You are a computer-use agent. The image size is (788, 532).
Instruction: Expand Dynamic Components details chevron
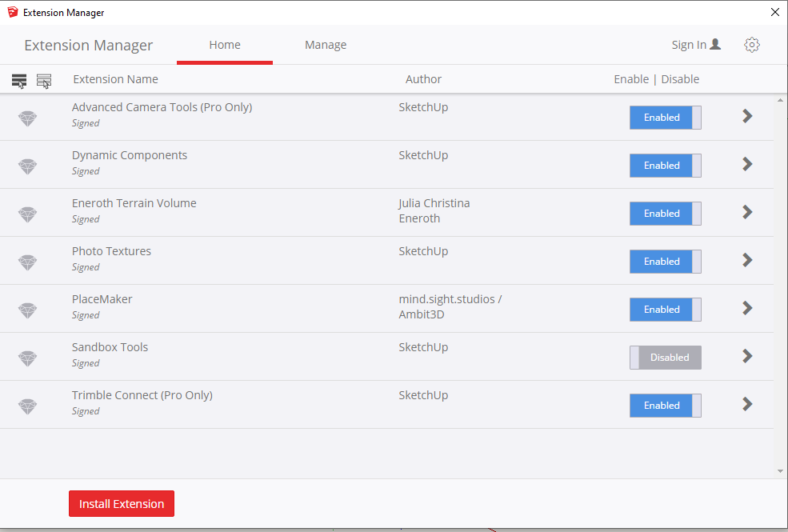747,164
